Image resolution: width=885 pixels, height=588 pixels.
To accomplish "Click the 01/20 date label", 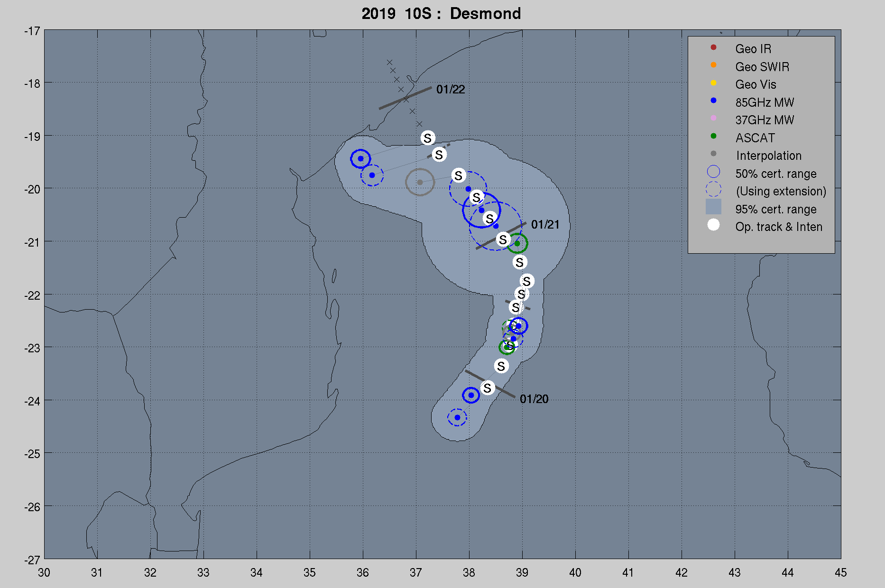I will tap(534, 399).
